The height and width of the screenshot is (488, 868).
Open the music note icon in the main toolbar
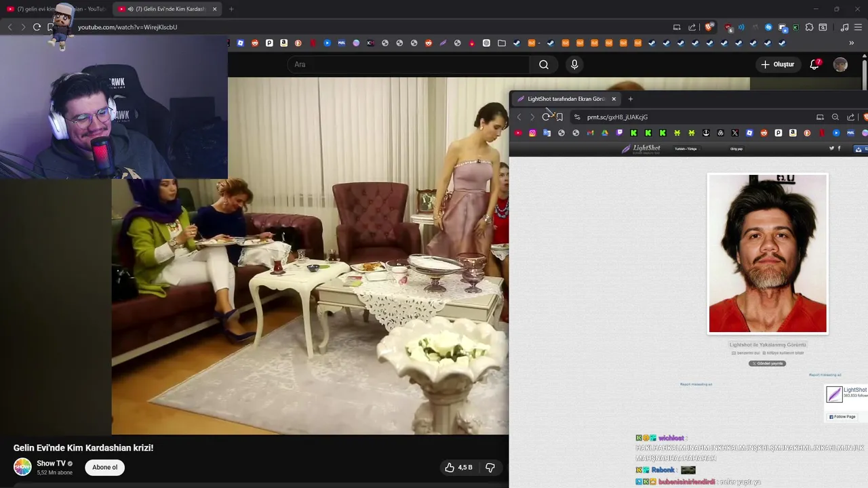[x=844, y=27]
